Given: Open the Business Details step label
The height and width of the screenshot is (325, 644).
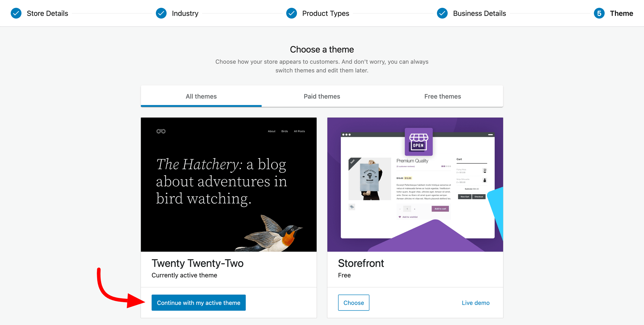Looking at the screenshot, I should click(x=479, y=13).
